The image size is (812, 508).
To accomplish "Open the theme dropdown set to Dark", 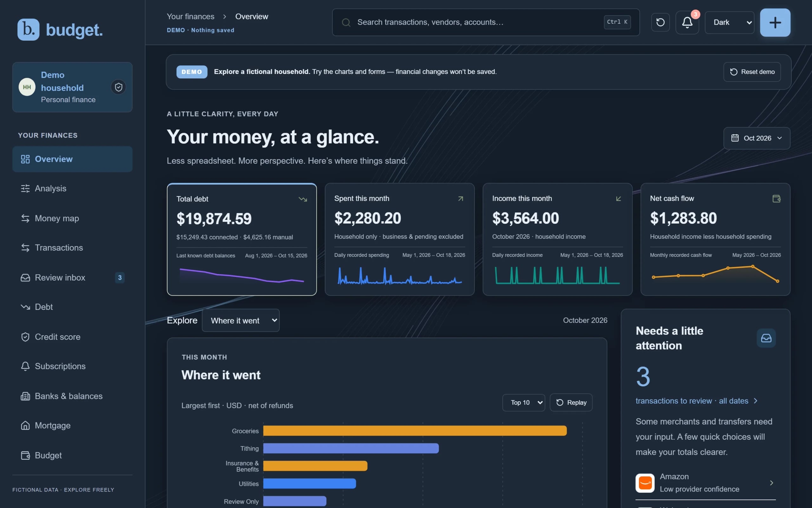I will 730,23.
